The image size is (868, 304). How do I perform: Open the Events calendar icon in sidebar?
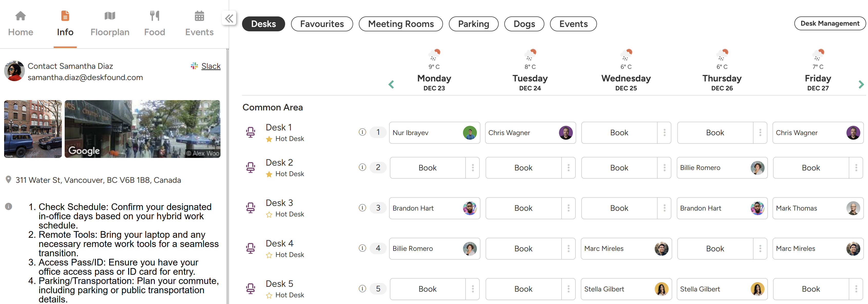click(x=199, y=16)
